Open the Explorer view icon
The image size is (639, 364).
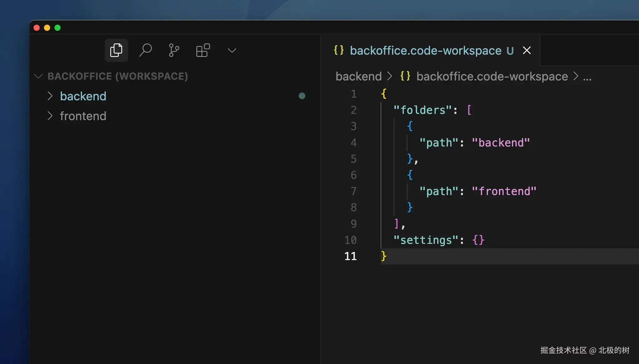[x=116, y=50]
